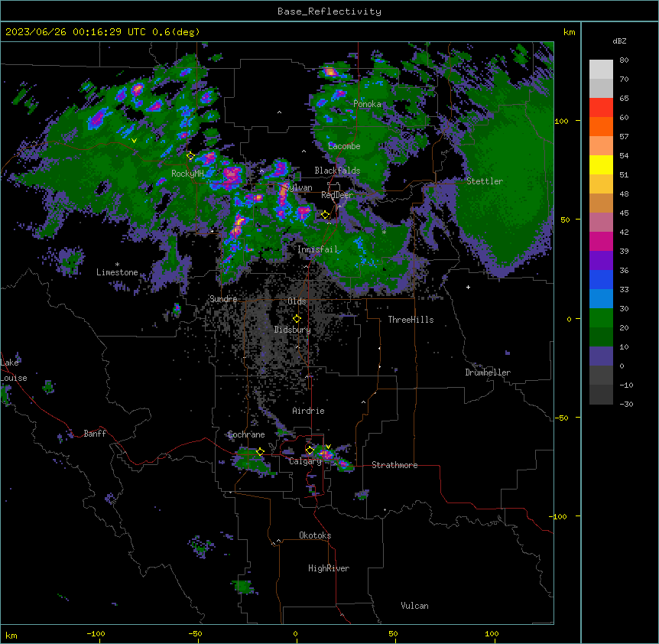Click the asterisk marker east of Red Deer

384,232
